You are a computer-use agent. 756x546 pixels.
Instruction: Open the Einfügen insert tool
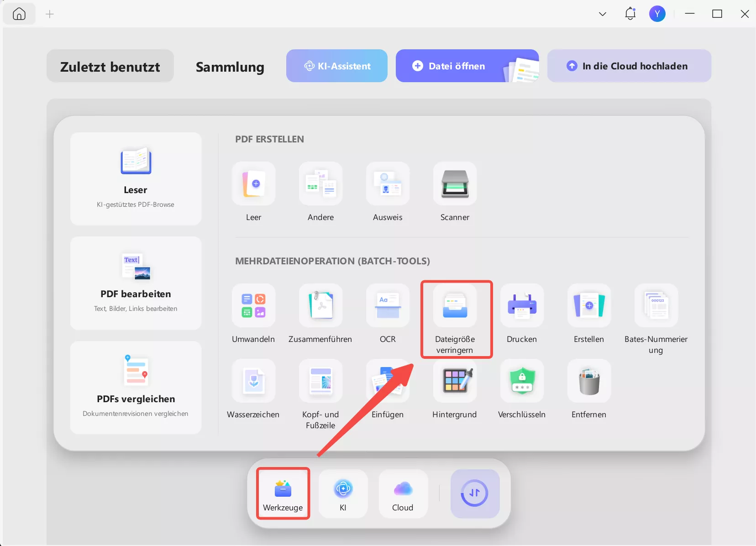[x=388, y=381]
